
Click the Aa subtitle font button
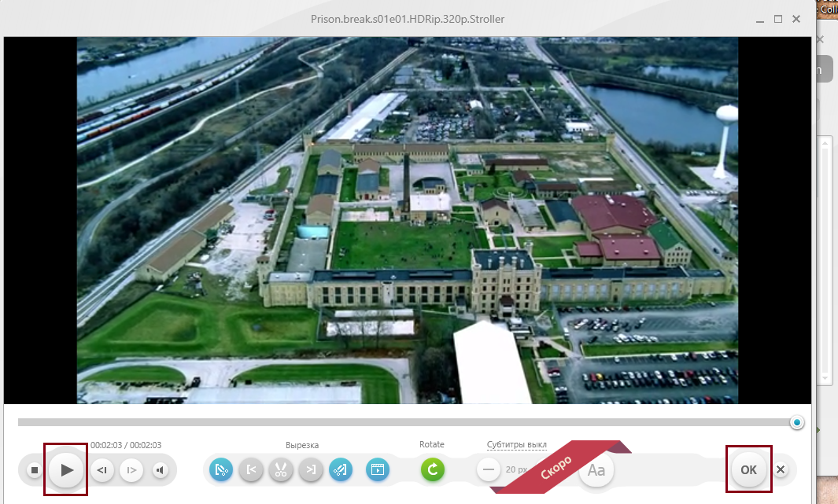click(x=596, y=470)
